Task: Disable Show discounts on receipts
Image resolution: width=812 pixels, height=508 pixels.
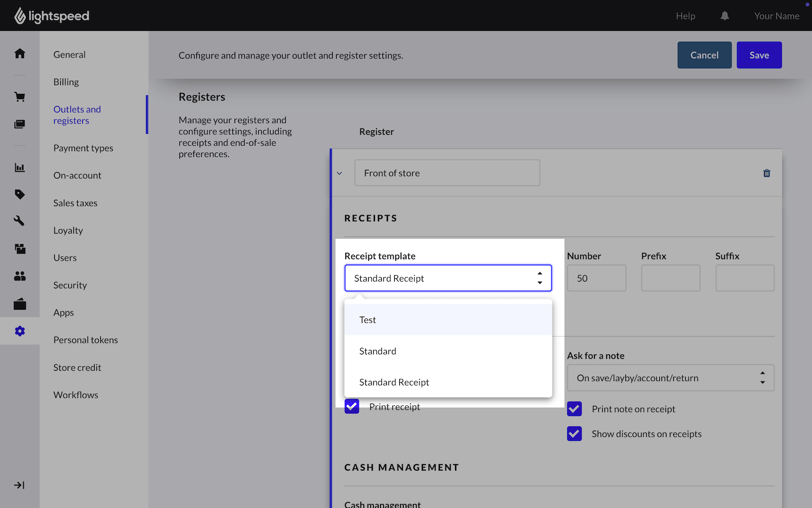Action: tap(575, 434)
